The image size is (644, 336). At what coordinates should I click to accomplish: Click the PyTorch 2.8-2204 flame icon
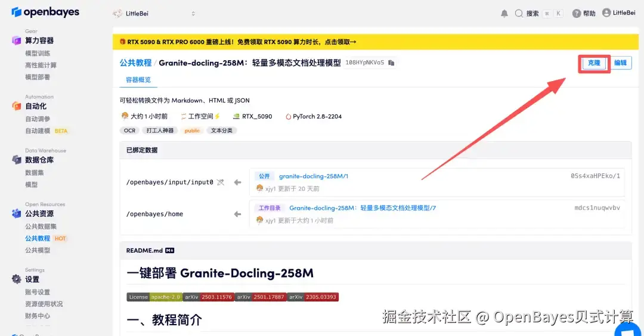(x=289, y=117)
